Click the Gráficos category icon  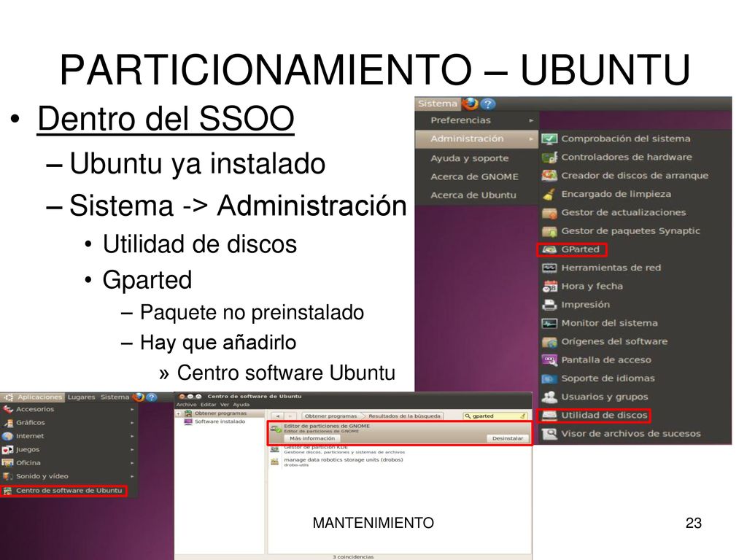click(7, 423)
